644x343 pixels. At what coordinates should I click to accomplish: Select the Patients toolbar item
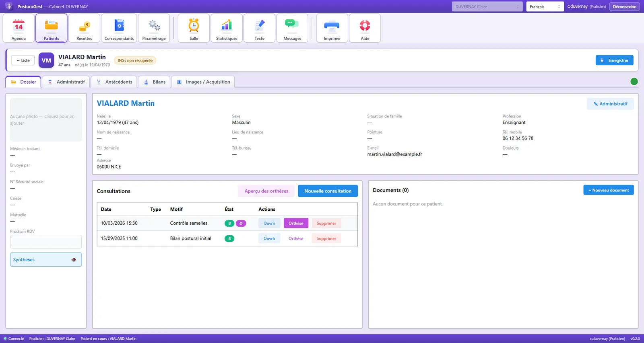[x=52, y=28]
